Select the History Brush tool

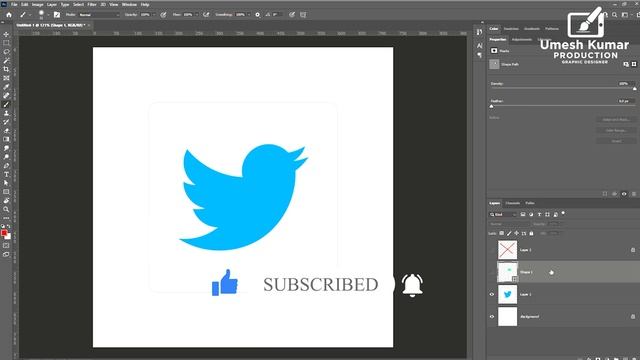pyautogui.click(x=6, y=122)
